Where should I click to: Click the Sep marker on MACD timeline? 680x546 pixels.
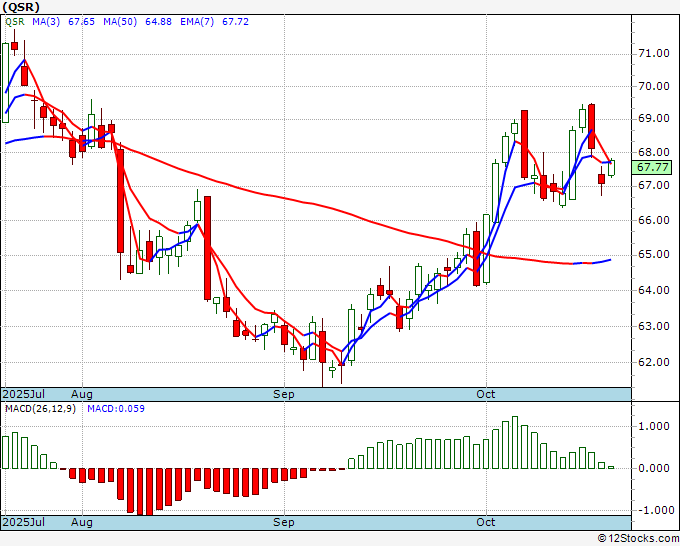coord(284,522)
